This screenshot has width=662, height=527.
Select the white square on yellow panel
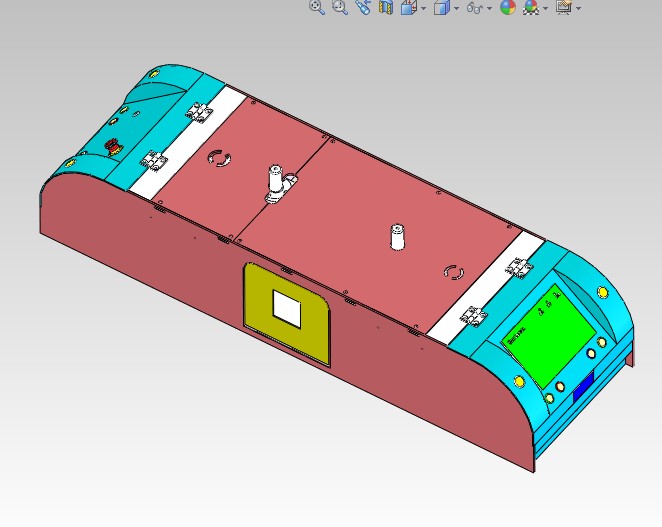coord(287,309)
